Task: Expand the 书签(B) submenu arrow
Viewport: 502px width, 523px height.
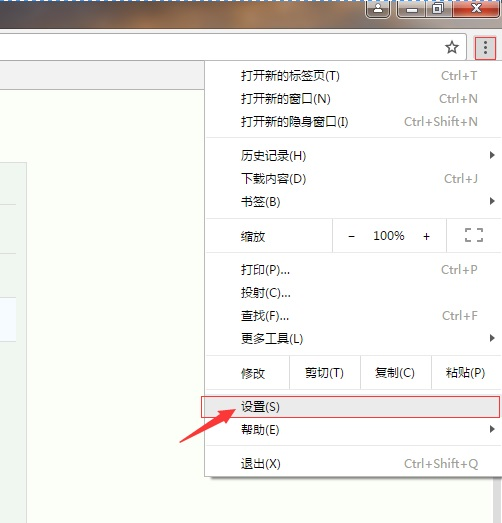Action: pos(492,201)
